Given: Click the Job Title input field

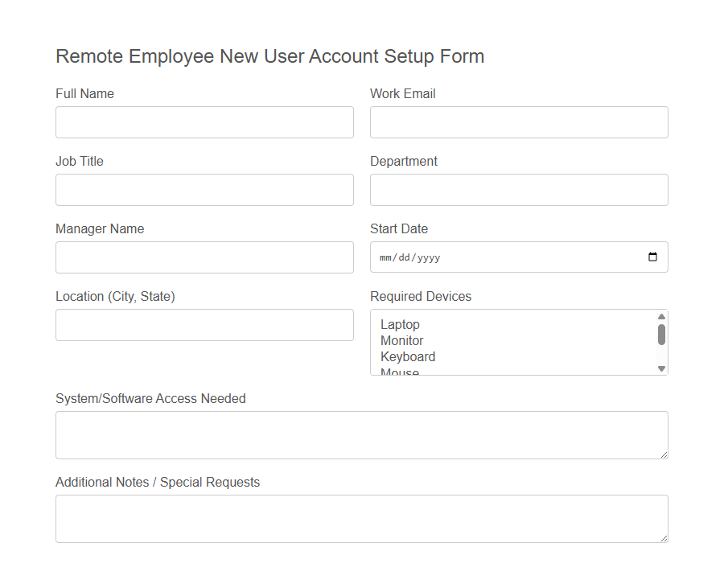Looking at the screenshot, I should coord(204,189).
